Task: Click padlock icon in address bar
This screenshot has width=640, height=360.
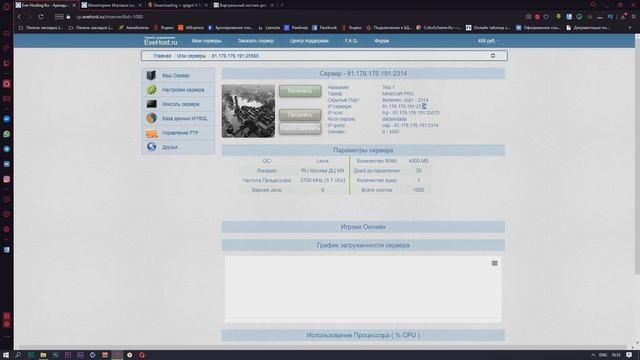Action: (x=69, y=17)
